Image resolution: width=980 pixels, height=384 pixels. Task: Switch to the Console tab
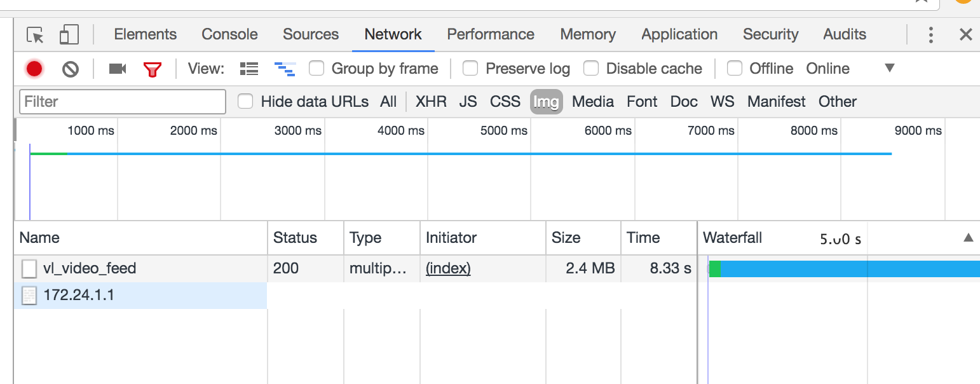point(229,34)
